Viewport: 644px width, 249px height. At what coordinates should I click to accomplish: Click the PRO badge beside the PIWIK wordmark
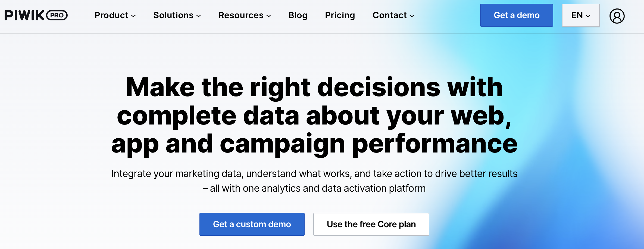[x=57, y=15]
